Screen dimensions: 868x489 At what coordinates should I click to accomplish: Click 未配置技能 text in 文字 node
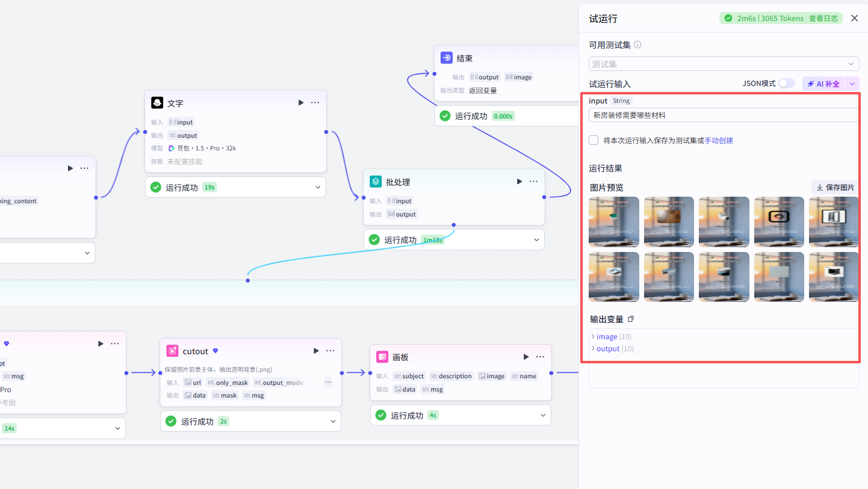[x=185, y=161]
